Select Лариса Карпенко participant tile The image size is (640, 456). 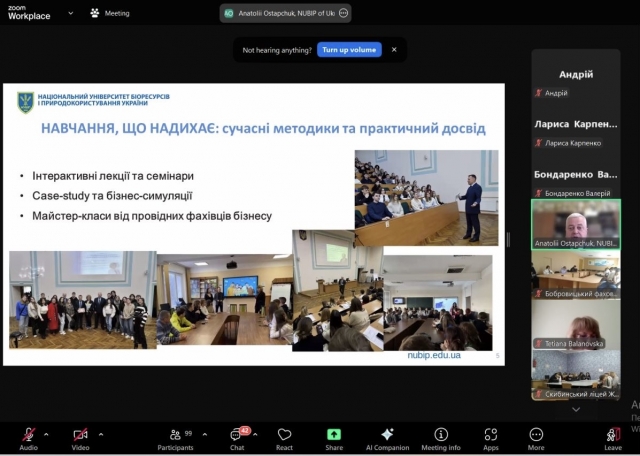click(x=576, y=125)
